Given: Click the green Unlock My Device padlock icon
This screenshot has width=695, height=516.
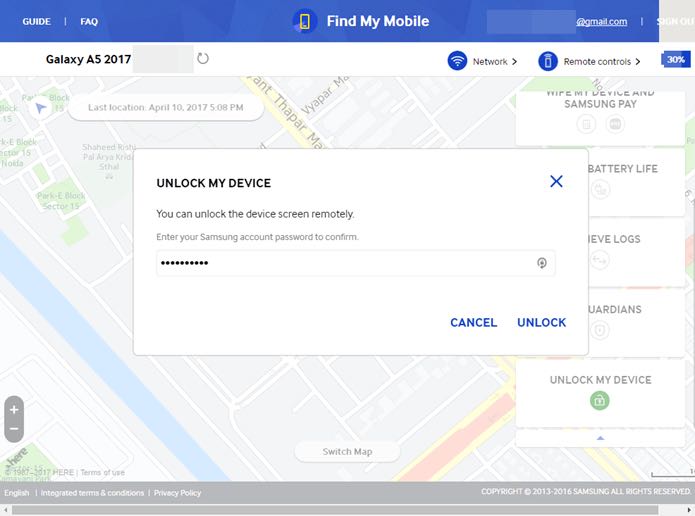Looking at the screenshot, I should click(x=600, y=400).
